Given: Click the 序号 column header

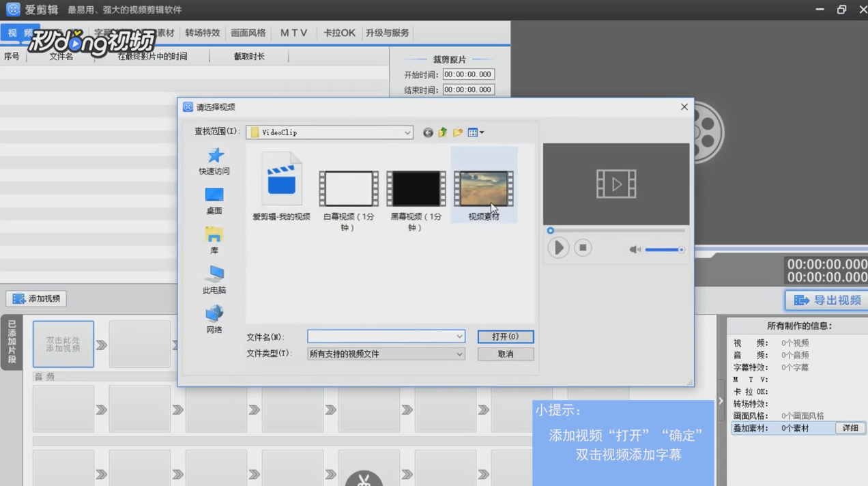Looking at the screenshot, I should pyautogui.click(x=12, y=57).
